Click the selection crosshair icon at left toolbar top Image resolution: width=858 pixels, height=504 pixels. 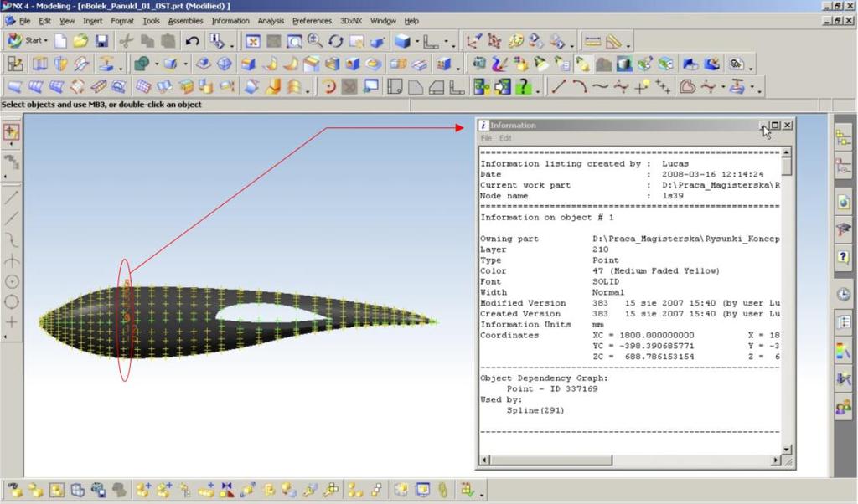(x=11, y=131)
